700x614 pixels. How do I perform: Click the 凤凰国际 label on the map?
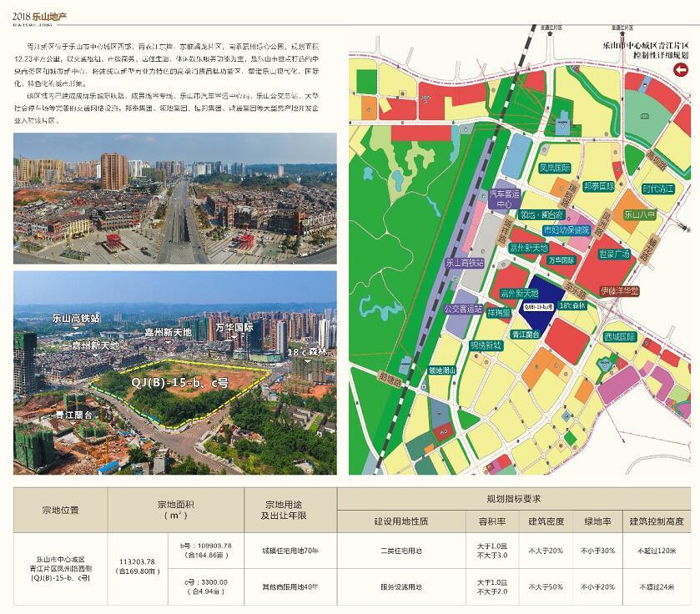pyautogui.click(x=555, y=169)
